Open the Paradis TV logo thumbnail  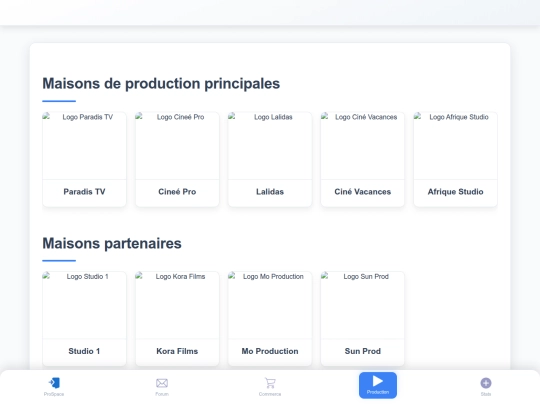pyautogui.click(x=84, y=146)
